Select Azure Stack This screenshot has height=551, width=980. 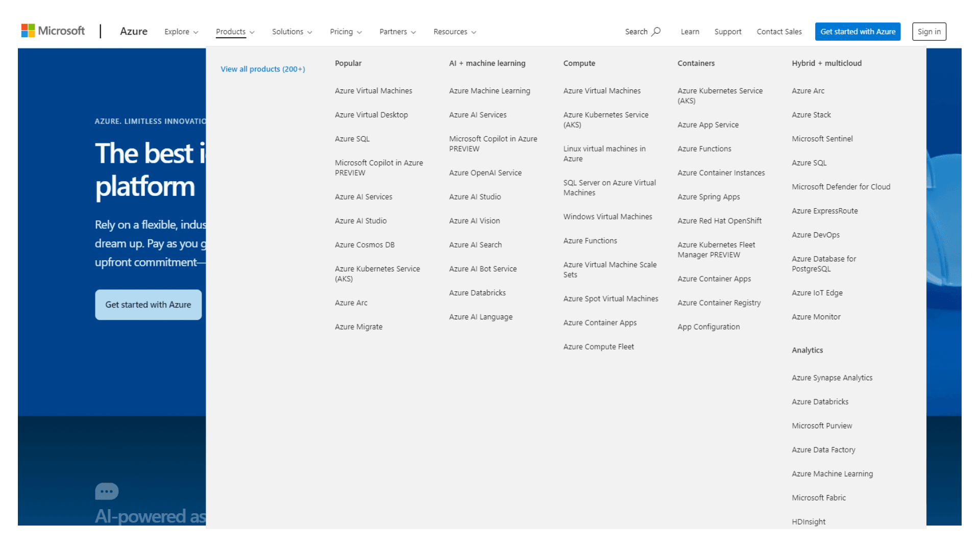[811, 115]
